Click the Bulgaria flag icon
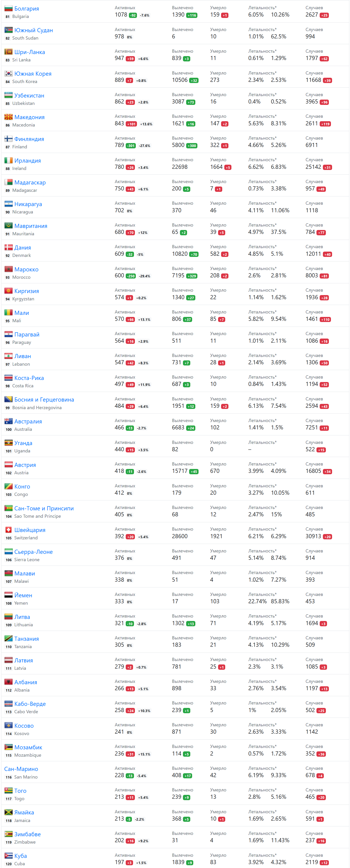The height and width of the screenshot is (868, 350). (x=9, y=9)
